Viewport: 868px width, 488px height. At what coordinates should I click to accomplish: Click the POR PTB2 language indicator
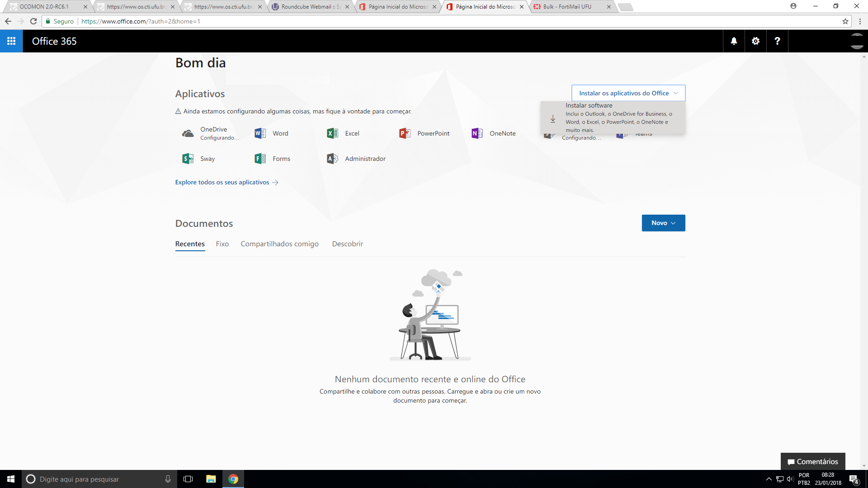(804, 479)
